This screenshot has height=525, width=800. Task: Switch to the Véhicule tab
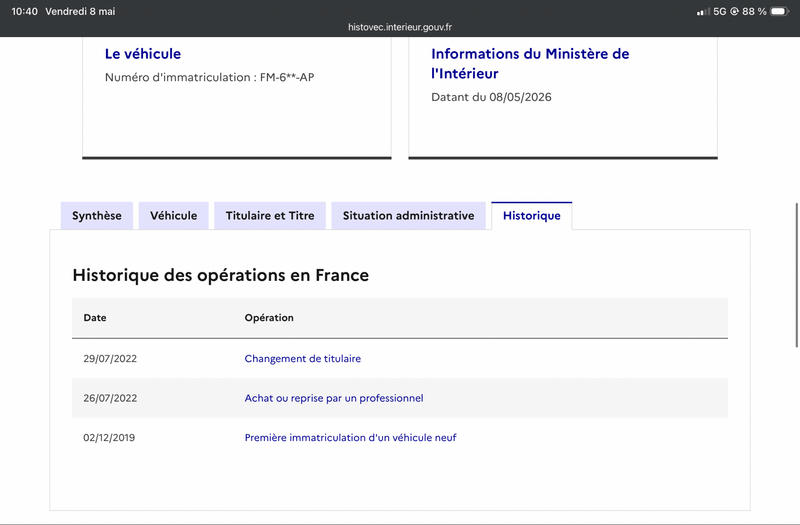point(173,216)
